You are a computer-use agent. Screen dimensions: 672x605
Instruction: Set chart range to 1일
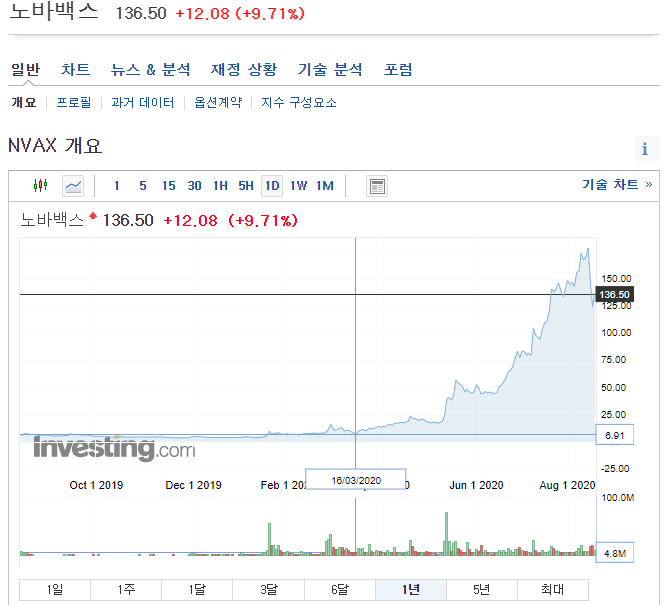55,590
